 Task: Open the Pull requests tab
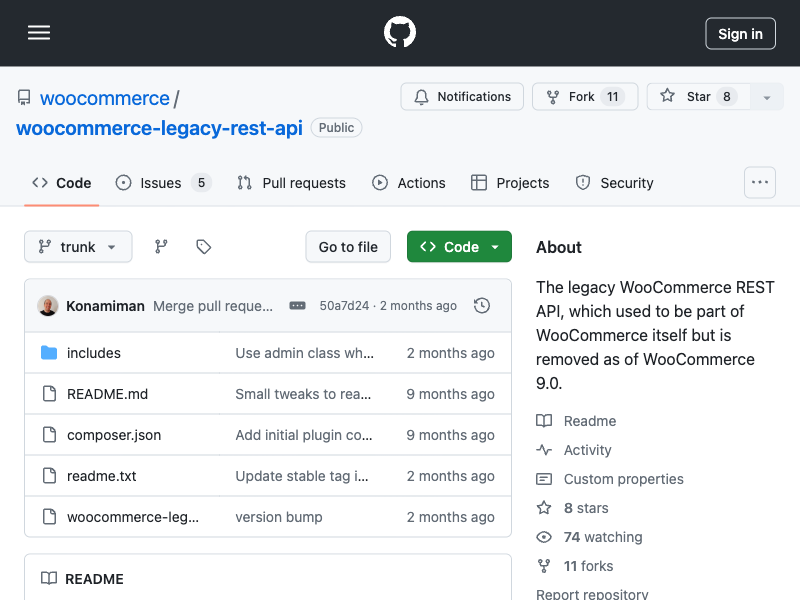coord(291,183)
